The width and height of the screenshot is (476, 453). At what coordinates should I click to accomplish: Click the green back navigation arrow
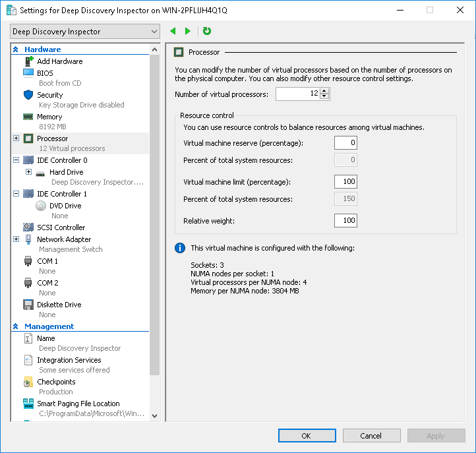pos(173,31)
